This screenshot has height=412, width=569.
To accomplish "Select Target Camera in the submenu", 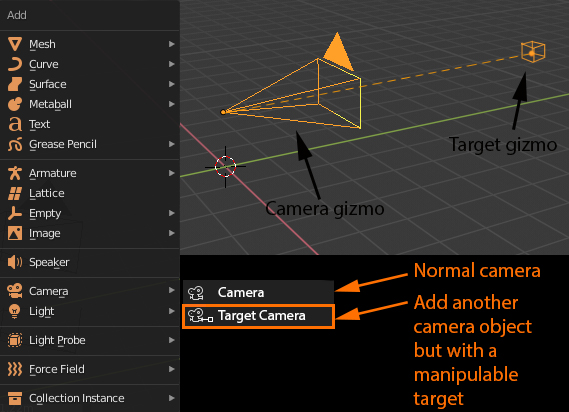I will point(258,316).
